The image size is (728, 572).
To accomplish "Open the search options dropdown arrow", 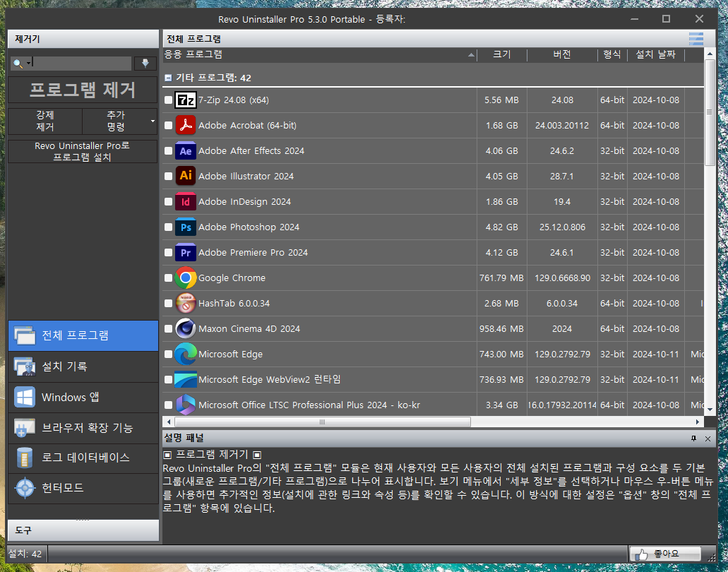I will click(29, 63).
